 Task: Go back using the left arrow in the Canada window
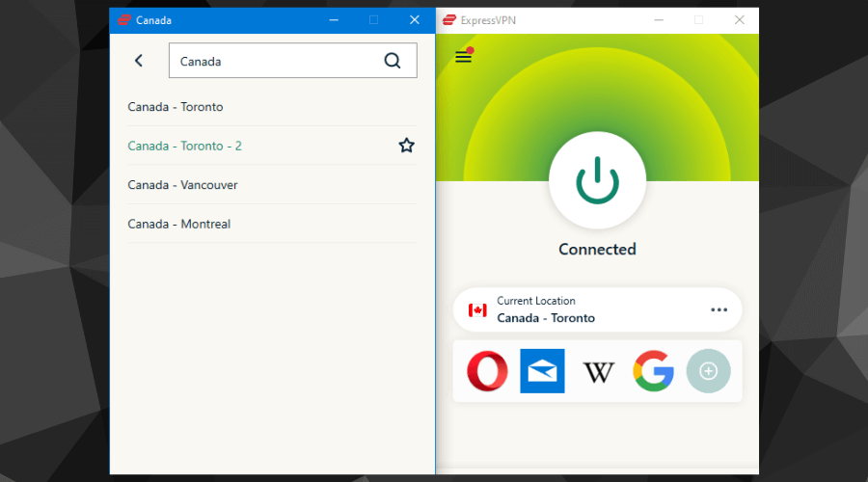point(138,61)
